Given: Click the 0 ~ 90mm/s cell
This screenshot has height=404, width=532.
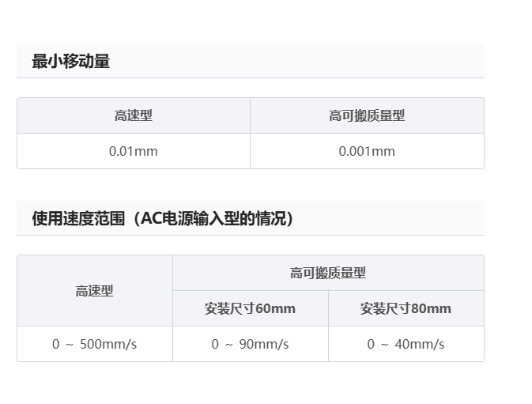Looking at the screenshot, I should tap(251, 344).
